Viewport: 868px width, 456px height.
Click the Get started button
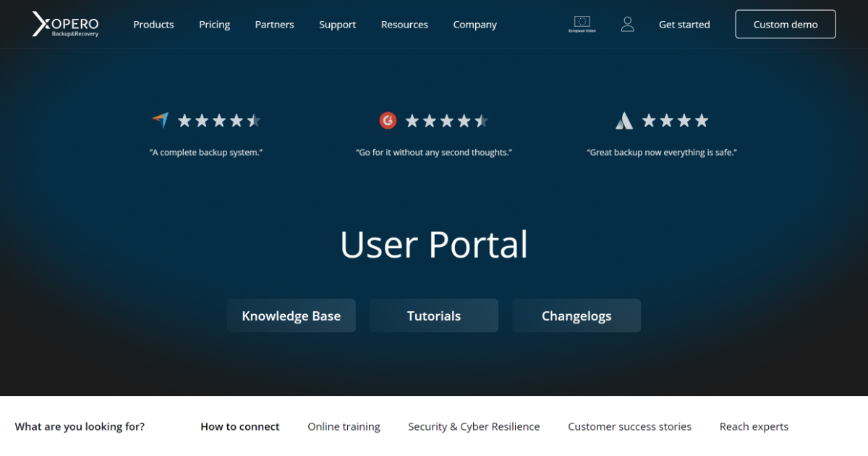point(684,24)
